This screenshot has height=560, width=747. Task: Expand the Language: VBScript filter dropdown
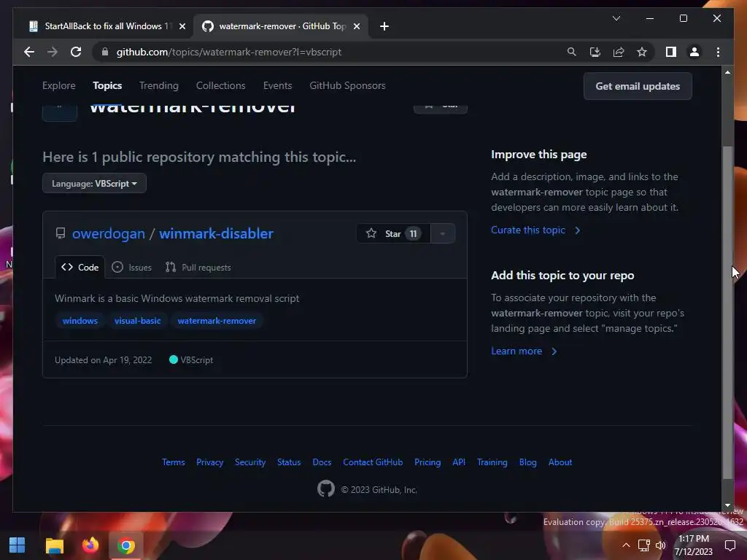pos(94,183)
